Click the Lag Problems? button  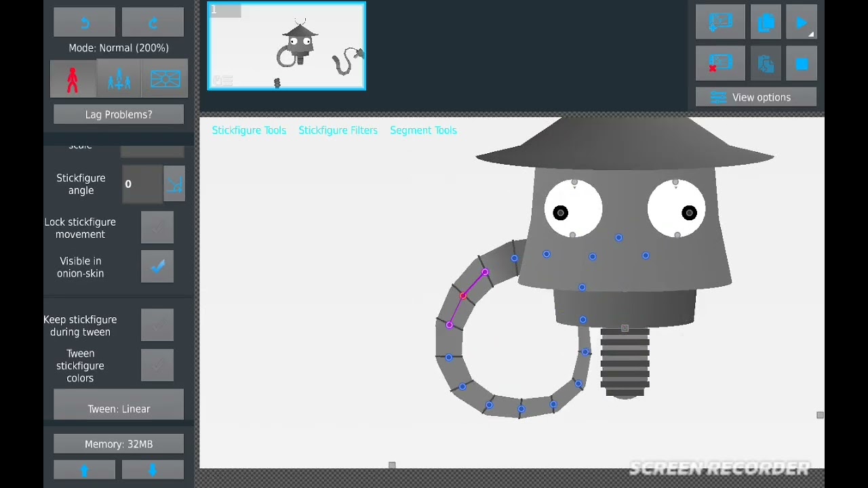(x=119, y=115)
